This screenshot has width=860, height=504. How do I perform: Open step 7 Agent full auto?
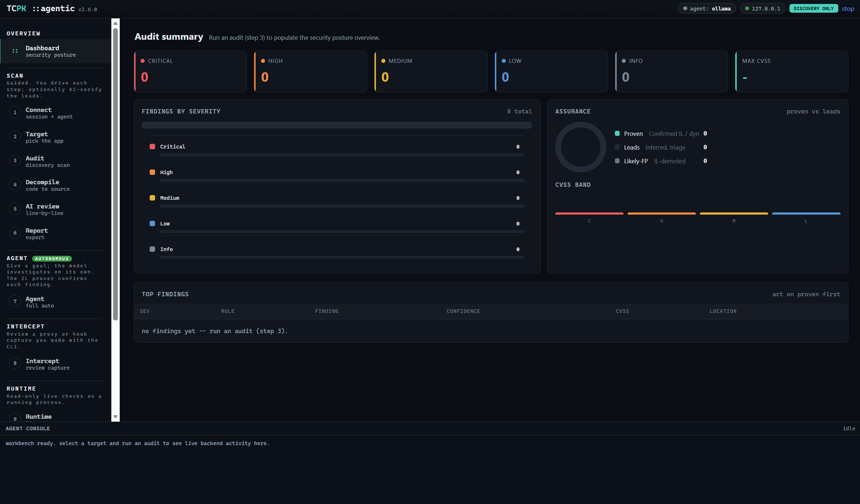point(56,302)
